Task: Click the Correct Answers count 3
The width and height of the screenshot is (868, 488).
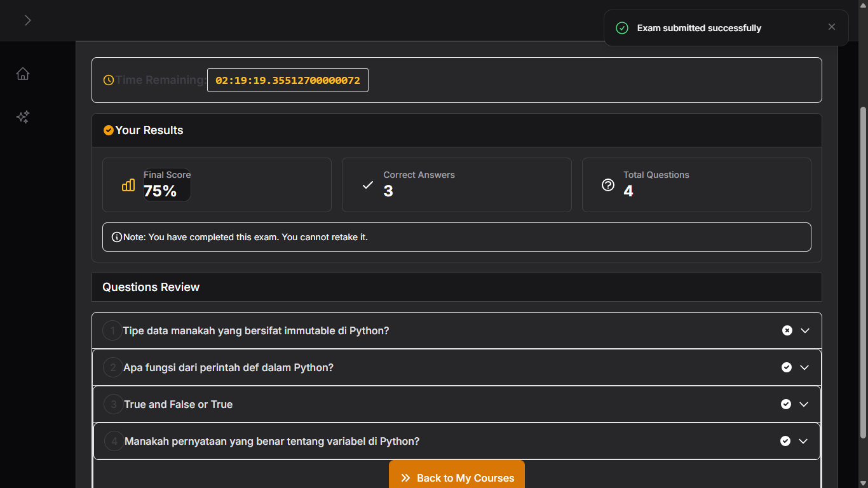Action: click(x=388, y=191)
